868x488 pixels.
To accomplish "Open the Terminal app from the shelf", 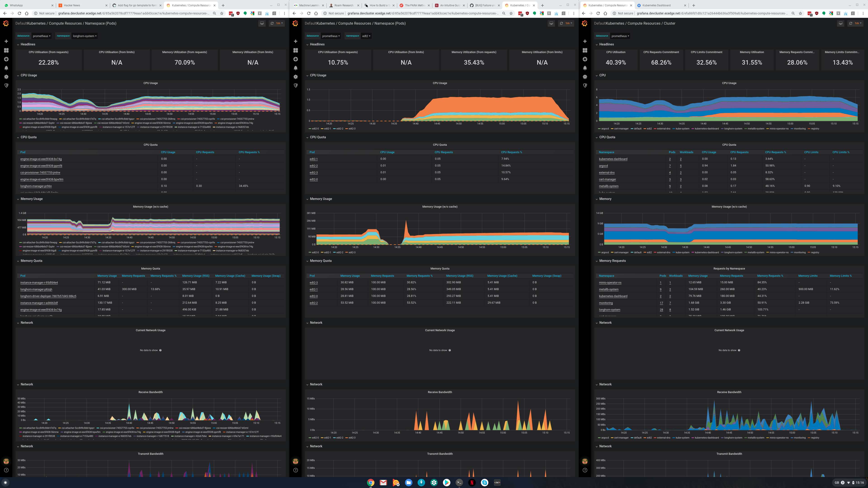I will click(x=459, y=483).
